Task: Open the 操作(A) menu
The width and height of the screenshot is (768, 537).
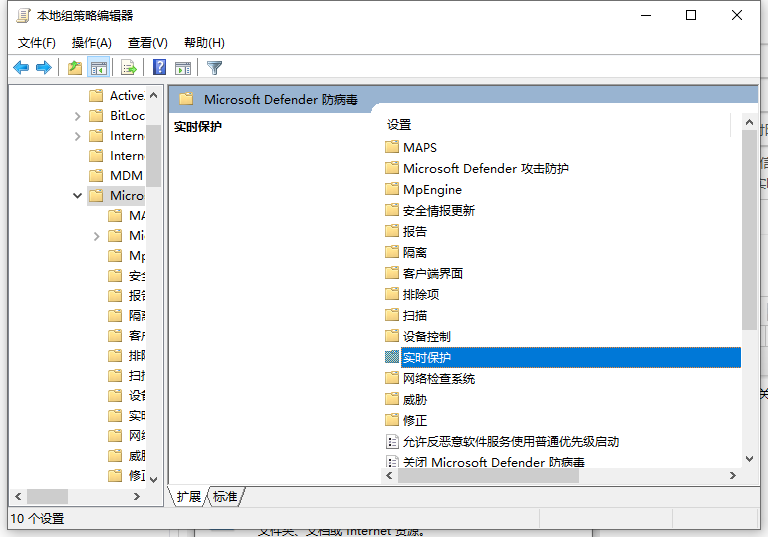Action: click(x=92, y=43)
